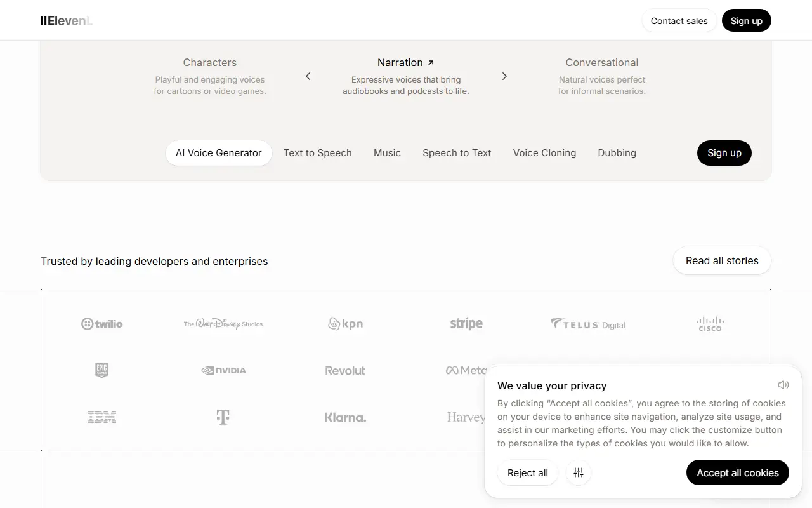Click the header Sign up button
This screenshot has height=508, width=812.
pyautogui.click(x=747, y=21)
